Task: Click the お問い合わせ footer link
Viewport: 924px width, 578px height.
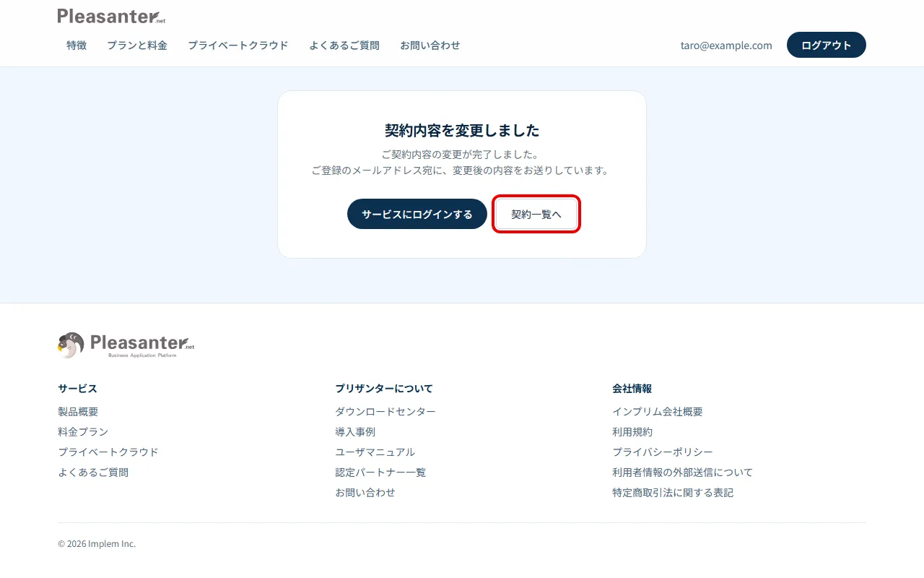Action: [x=365, y=493]
